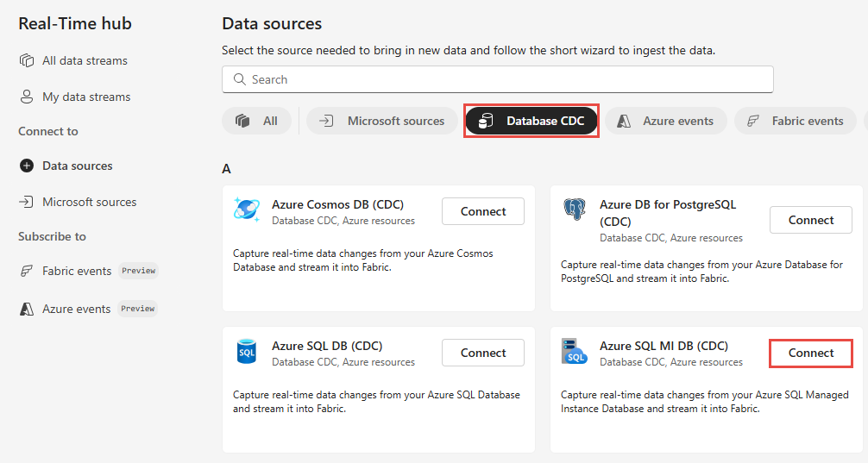Click the Fabric events icon in sidebar
The image size is (868, 463).
coord(26,271)
